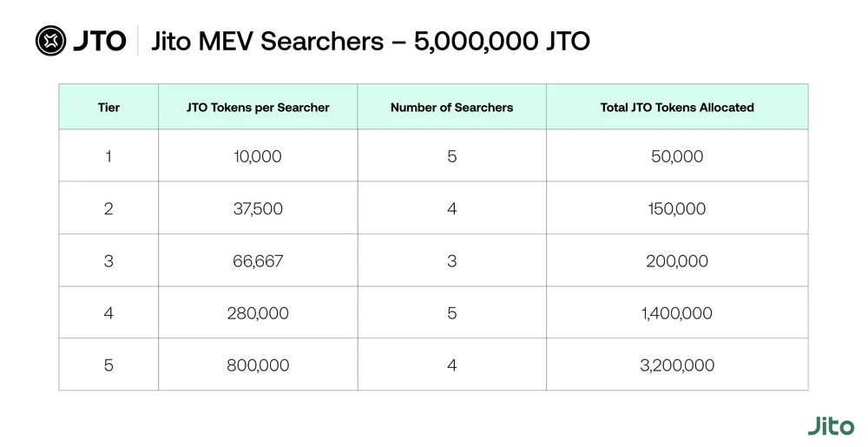Select the 150,000 total allocated cell
868x447 pixels.
click(x=677, y=209)
